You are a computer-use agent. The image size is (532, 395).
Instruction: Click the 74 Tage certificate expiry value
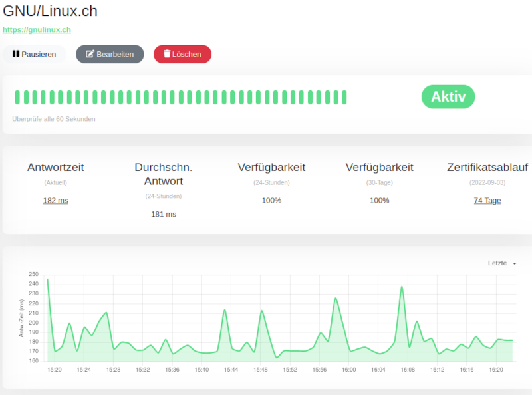tap(487, 201)
